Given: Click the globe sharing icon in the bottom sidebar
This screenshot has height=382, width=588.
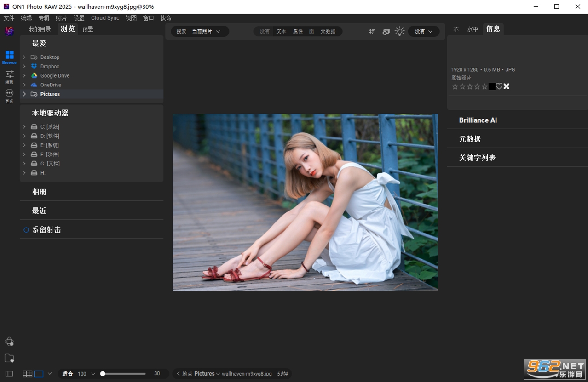Looking at the screenshot, I should coord(9,342).
